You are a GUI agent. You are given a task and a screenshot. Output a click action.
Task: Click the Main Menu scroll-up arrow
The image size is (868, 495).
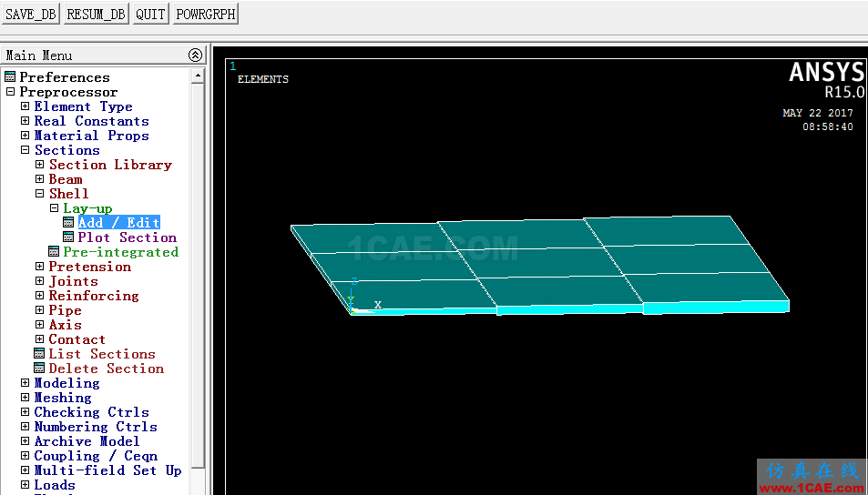click(x=198, y=76)
